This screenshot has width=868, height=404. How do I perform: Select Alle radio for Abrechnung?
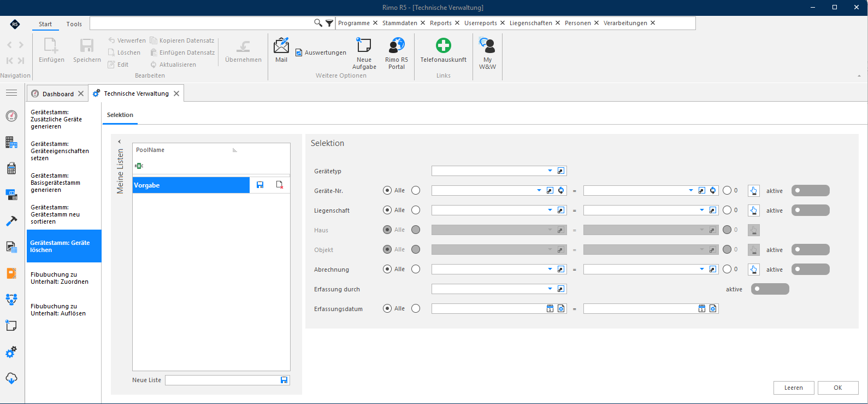coord(387,270)
